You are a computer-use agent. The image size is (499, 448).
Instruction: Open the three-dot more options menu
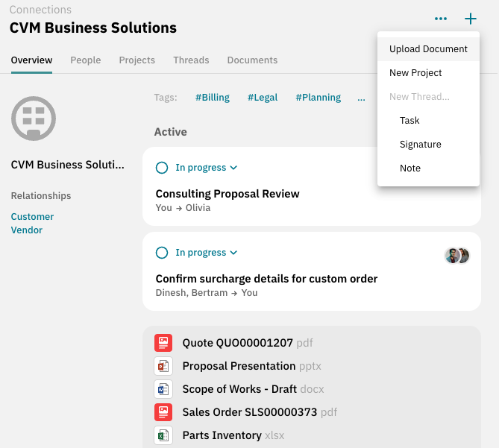tap(441, 19)
